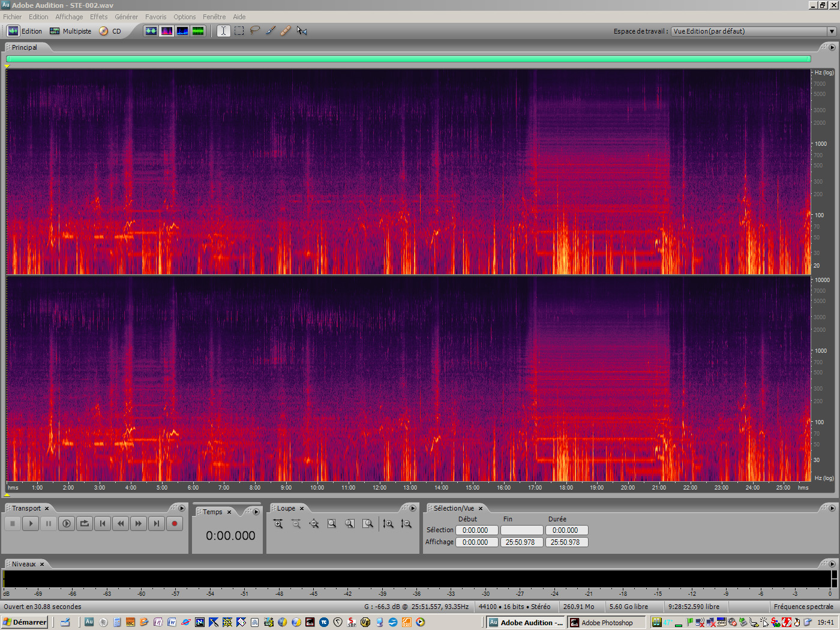This screenshot has height=630, width=840.
Task: Open the Transport panel flyout menu arrow
Action: (x=182, y=508)
